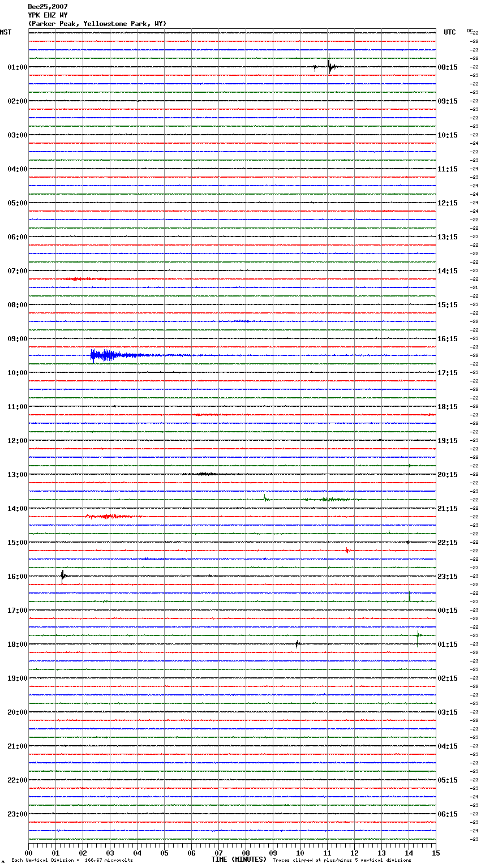Click the '12' minute tick label
Image resolution: width=481 pixels, height=868 pixels.
[354, 853]
